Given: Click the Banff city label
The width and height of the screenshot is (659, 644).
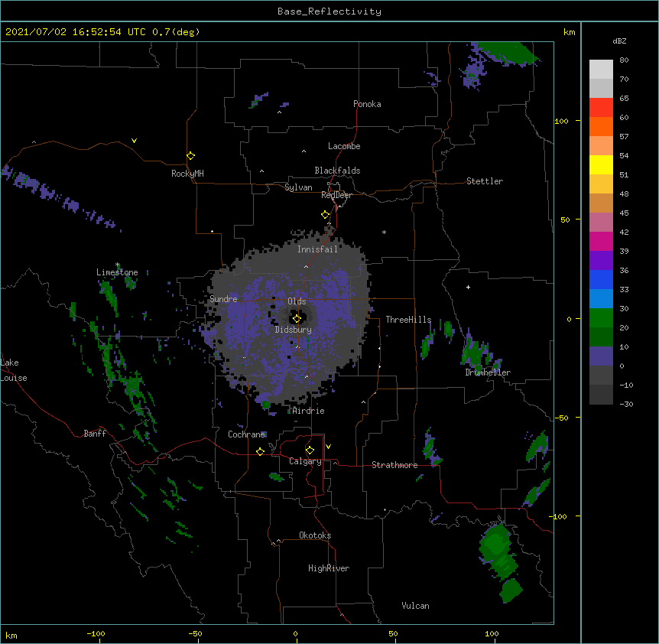Looking at the screenshot, I should [95, 434].
